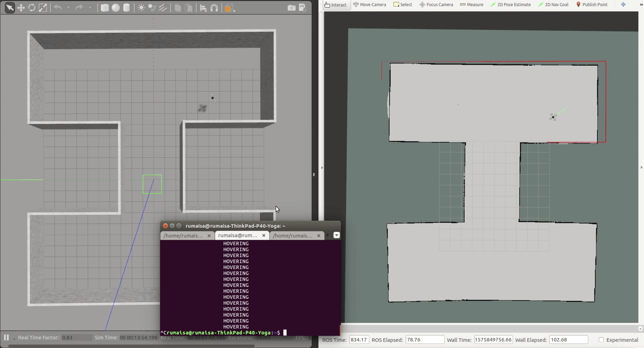This screenshot has height=348, width=644.
Task: Click the Gazebo horizontal scrollbar
Action: tap(132, 346)
